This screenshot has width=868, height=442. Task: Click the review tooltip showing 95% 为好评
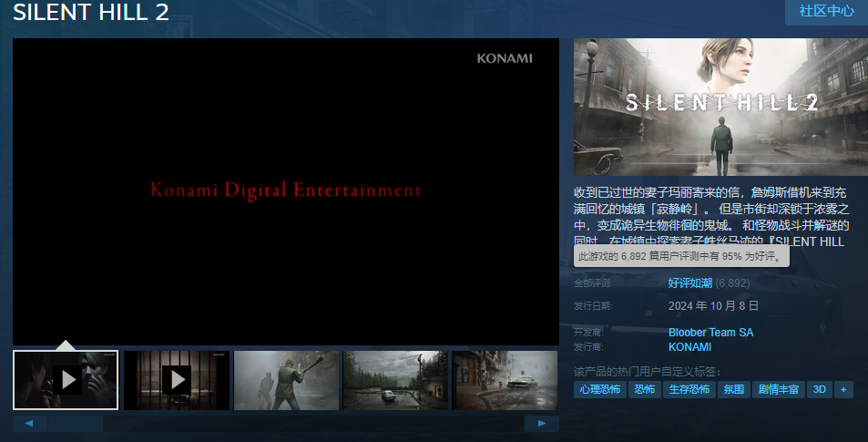coord(681,256)
